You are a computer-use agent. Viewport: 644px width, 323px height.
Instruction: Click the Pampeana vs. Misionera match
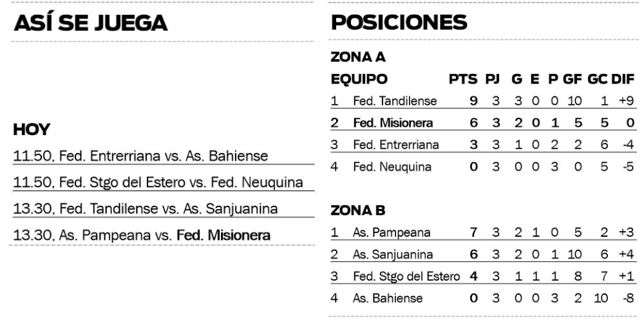pos(142,235)
